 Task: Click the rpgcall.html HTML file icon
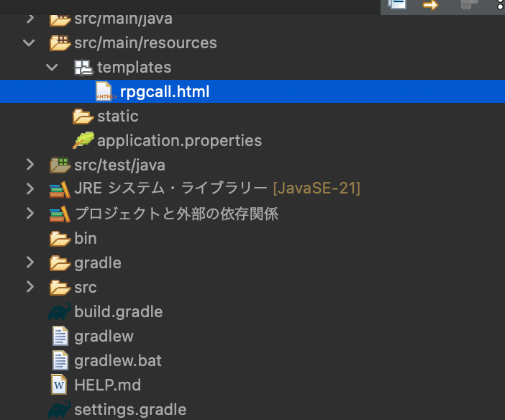click(105, 92)
